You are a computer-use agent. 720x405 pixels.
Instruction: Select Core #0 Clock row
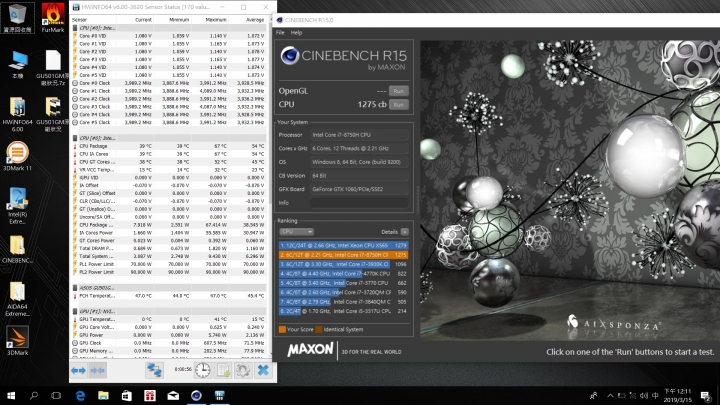(169, 83)
